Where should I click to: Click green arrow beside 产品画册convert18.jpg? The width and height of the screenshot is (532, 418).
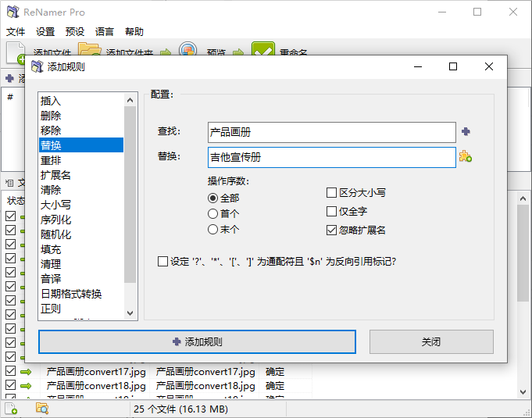click(26, 386)
